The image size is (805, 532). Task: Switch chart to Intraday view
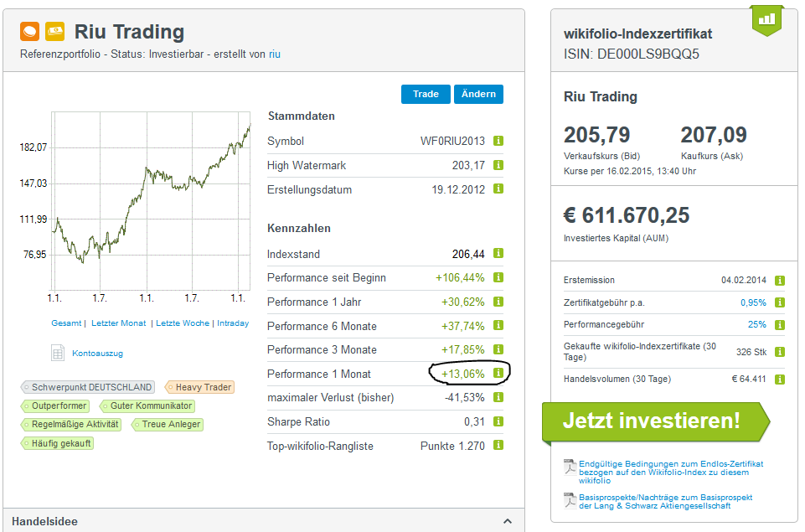pyautogui.click(x=233, y=323)
